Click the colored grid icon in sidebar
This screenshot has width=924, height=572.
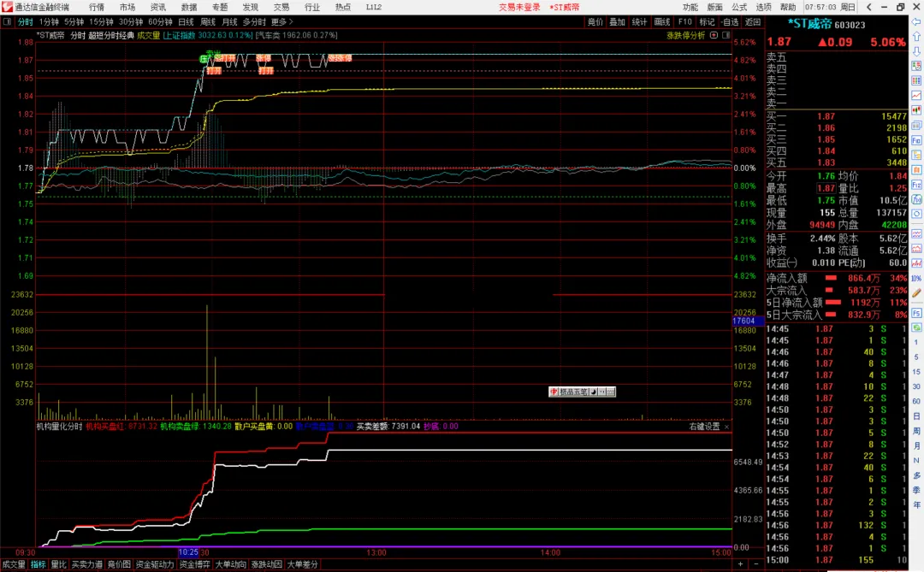pyautogui.click(x=916, y=80)
